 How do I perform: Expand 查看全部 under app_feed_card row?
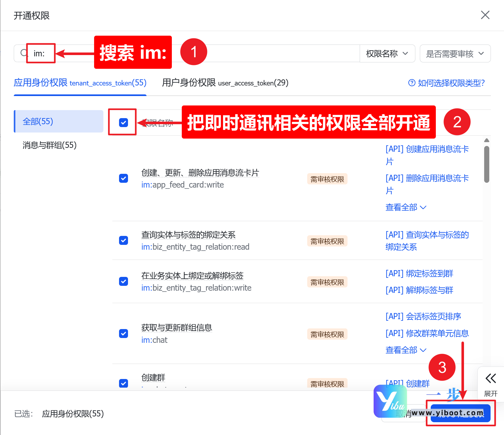coord(406,207)
